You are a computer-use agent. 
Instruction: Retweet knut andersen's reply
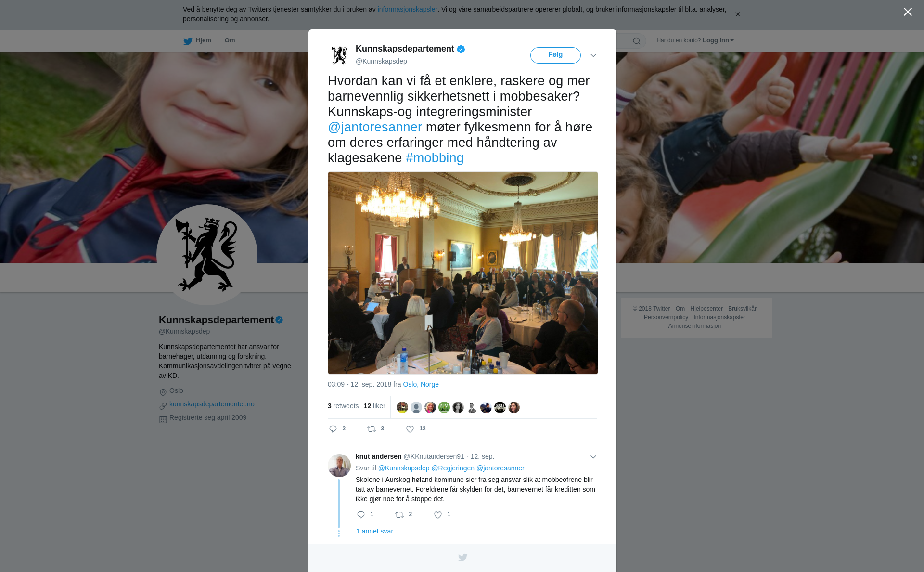pos(399,515)
